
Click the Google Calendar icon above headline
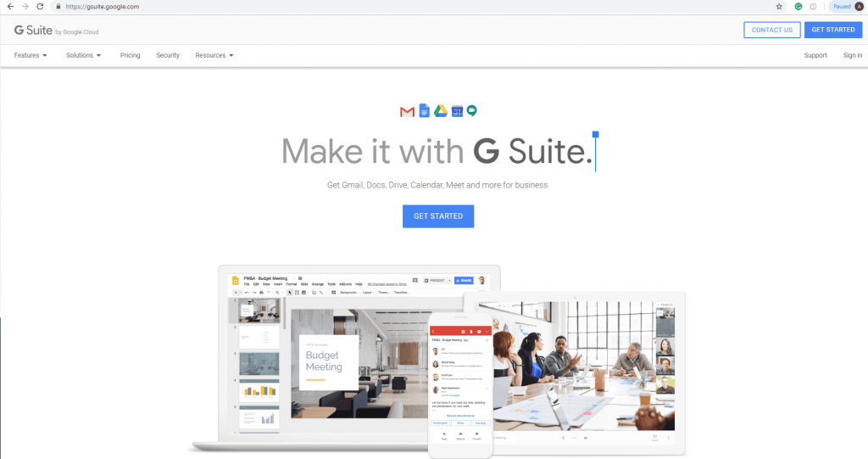[x=457, y=111]
